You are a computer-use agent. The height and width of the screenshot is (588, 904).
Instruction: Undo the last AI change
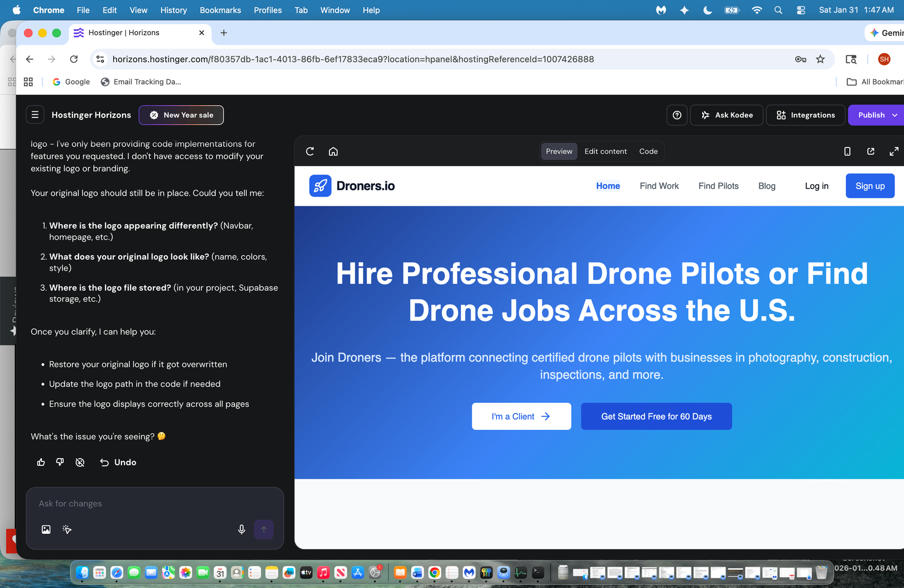[x=119, y=462]
